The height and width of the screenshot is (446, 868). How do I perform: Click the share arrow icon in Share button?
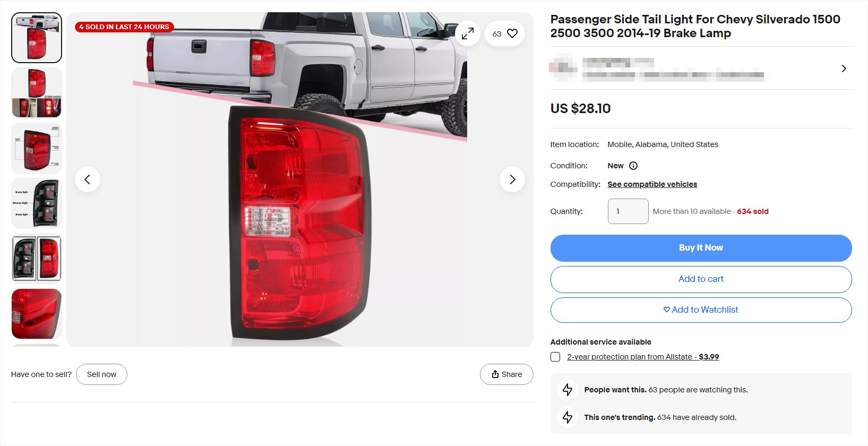point(495,374)
